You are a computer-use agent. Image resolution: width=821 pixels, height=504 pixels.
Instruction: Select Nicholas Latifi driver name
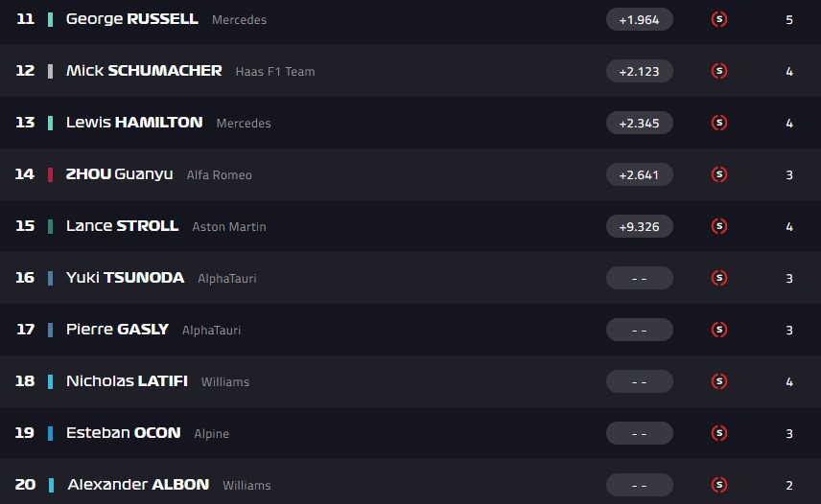tap(127, 381)
